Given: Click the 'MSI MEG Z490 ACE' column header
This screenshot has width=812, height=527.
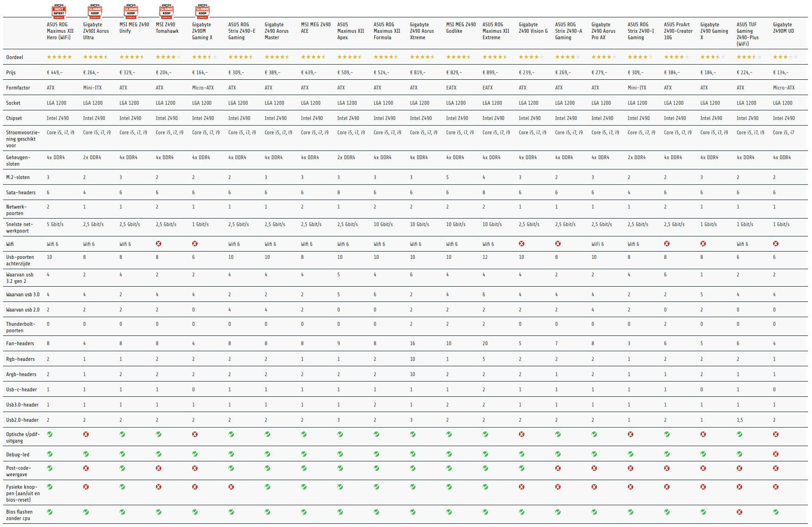Looking at the screenshot, I should click(316, 28).
